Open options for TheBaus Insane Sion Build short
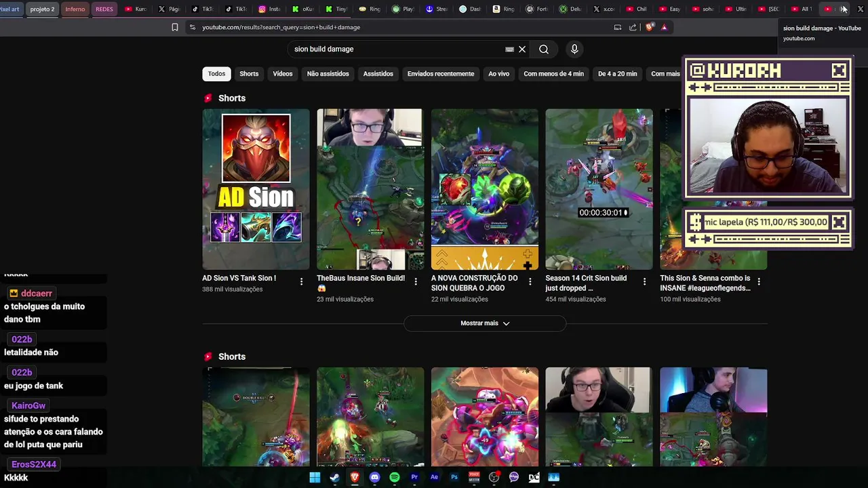Screen dimensions: 868x488 (416, 281)
